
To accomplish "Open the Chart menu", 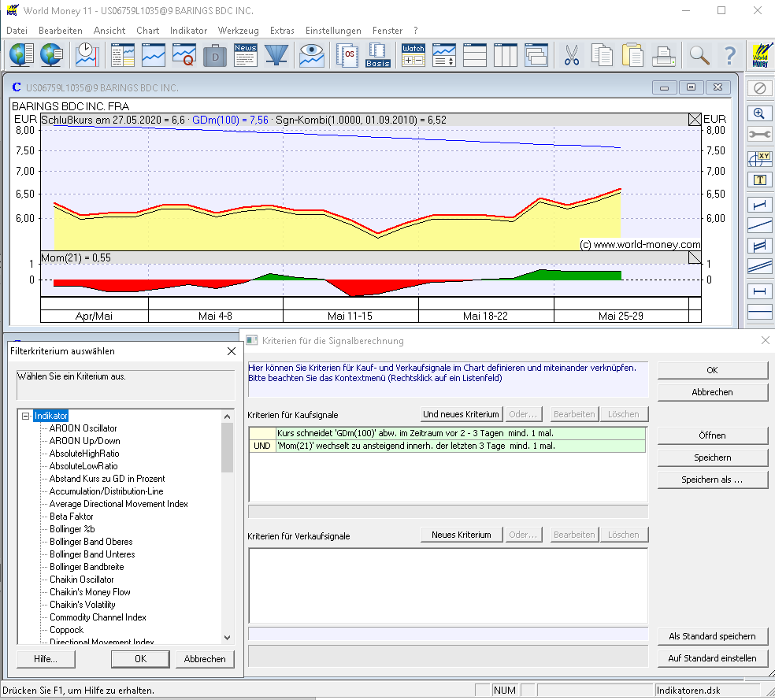I will pyautogui.click(x=148, y=31).
